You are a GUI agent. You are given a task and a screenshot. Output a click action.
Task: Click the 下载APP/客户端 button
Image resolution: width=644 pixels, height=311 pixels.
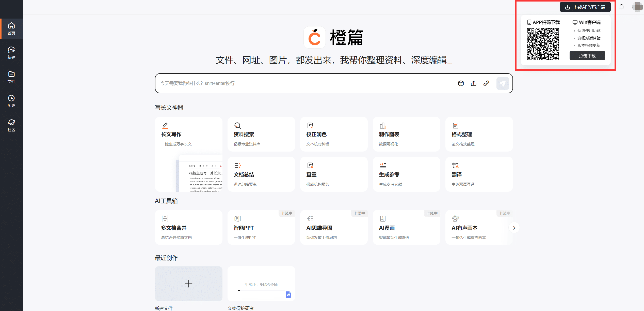pyautogui.click(x=585, y=7)
